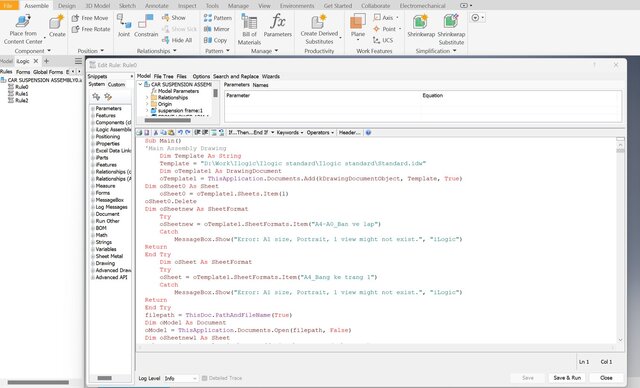Select the Free Move tool
This screenshot has height=388, width=640.
[90, 18]
